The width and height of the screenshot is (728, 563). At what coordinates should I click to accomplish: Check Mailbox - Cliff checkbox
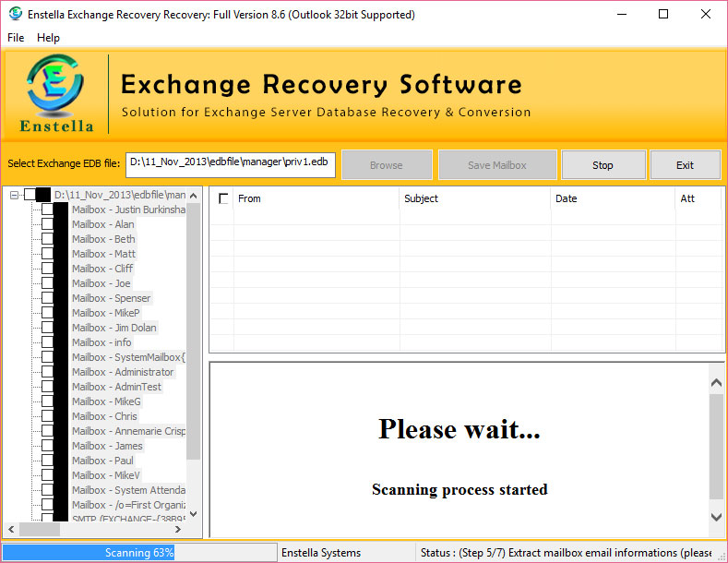pyautogui.click(x=47, y=269)
